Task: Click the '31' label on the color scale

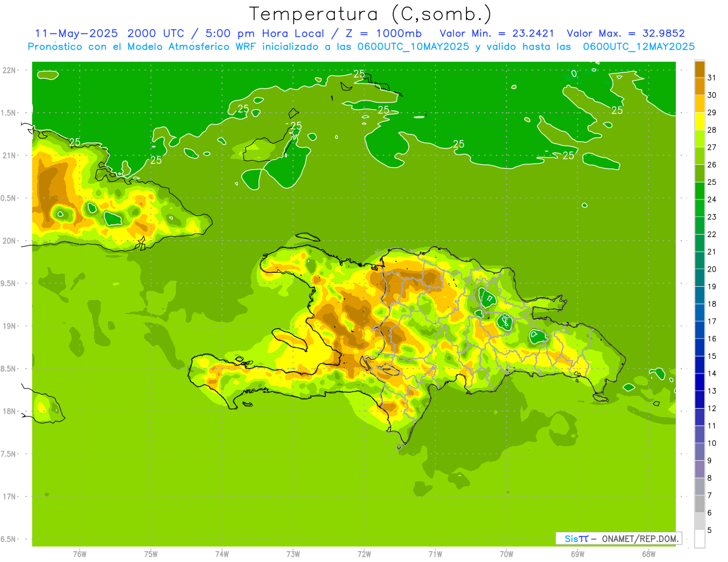Action: 712,78
